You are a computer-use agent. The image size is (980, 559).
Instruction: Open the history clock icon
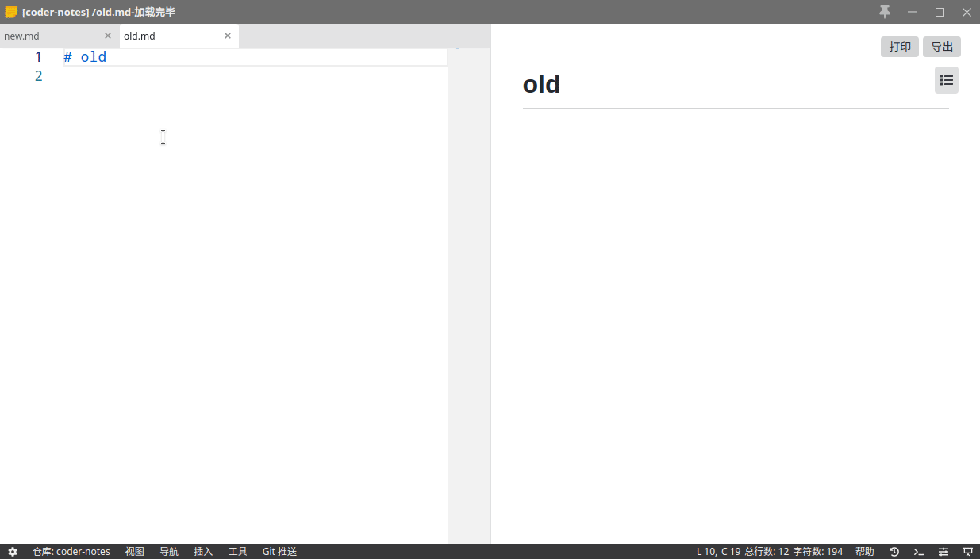[894, 552]
